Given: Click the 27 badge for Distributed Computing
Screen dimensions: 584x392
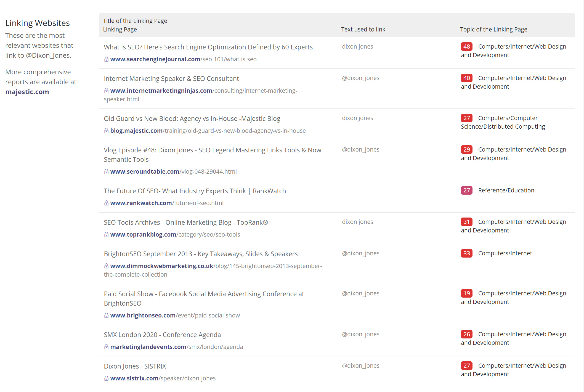Looking at the screenshot, I should click(x=467, y=118).
